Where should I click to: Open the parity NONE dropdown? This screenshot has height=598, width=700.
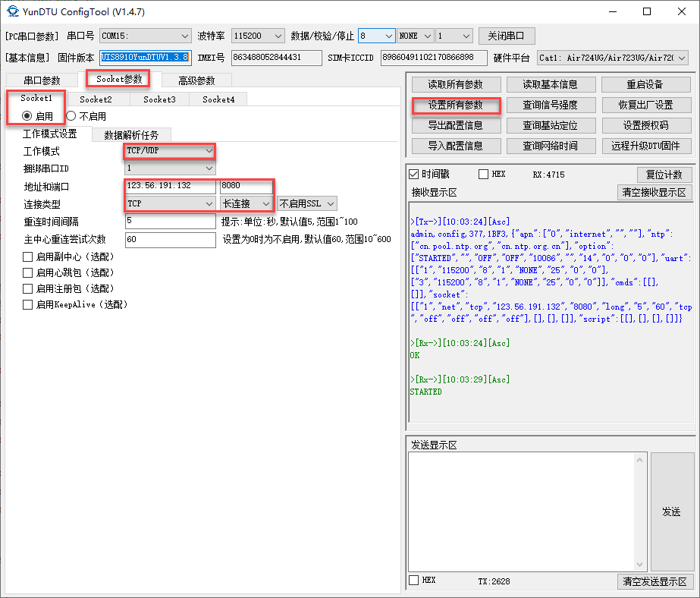point(415,36)
